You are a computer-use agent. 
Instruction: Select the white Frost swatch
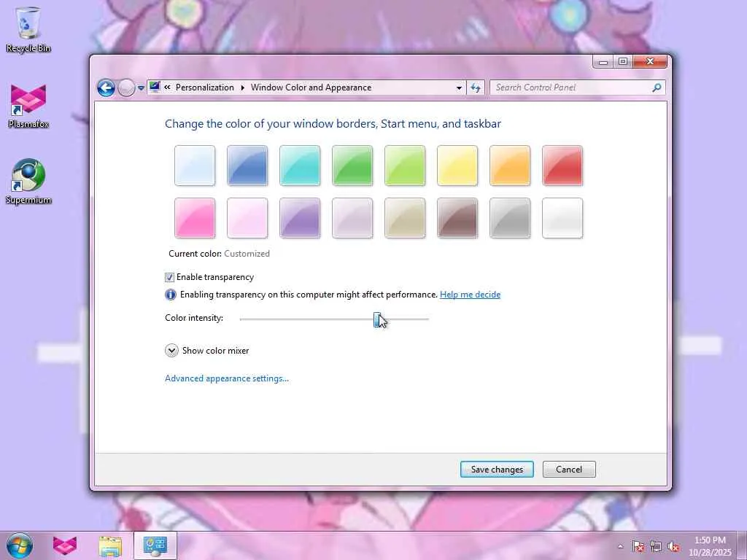tap(562, 218)
